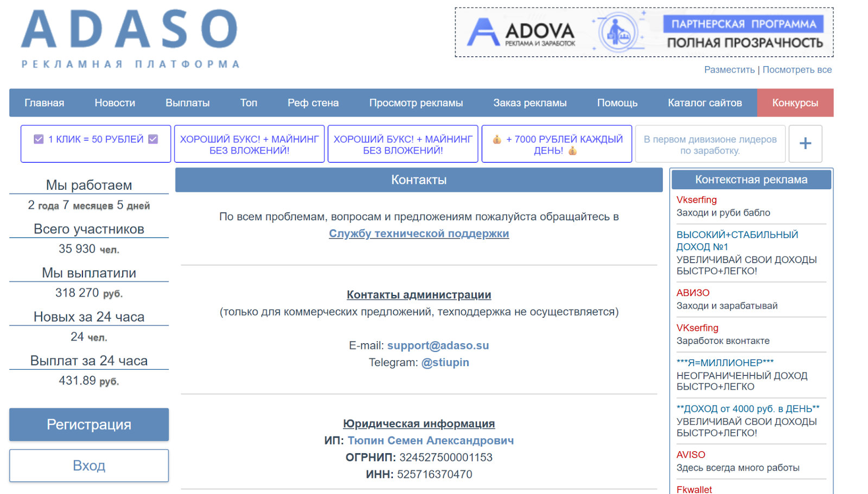This screenshot has width=868, height=494.
Task: Click the 'Выплат за 24 часа' stat label
Action: [x=89, y=361]
